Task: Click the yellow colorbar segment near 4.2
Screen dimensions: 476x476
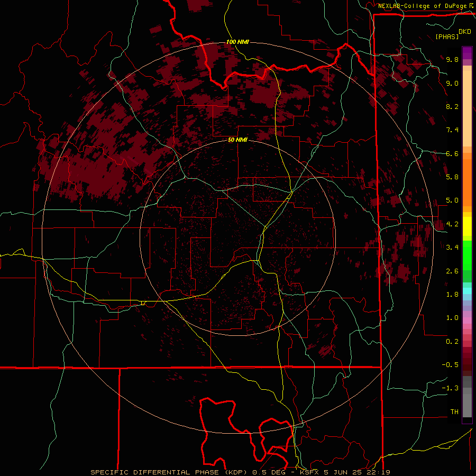Action: (x=467, y=226)
